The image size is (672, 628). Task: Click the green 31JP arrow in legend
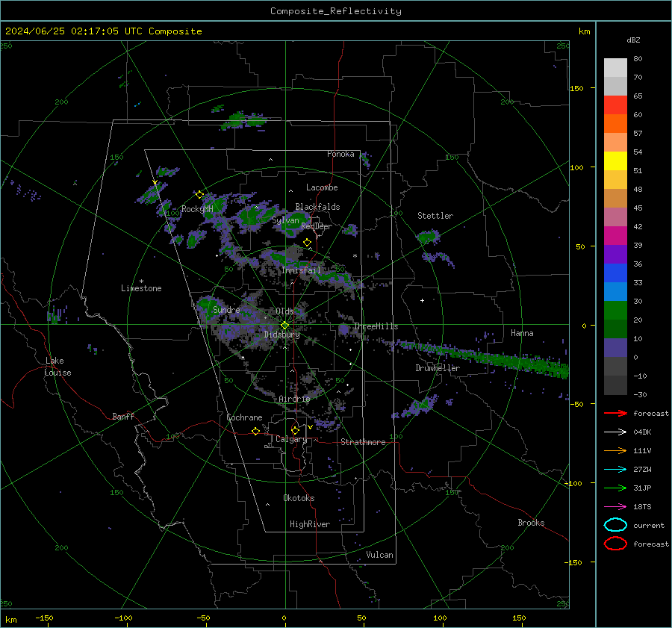click(x=615, y=488)
